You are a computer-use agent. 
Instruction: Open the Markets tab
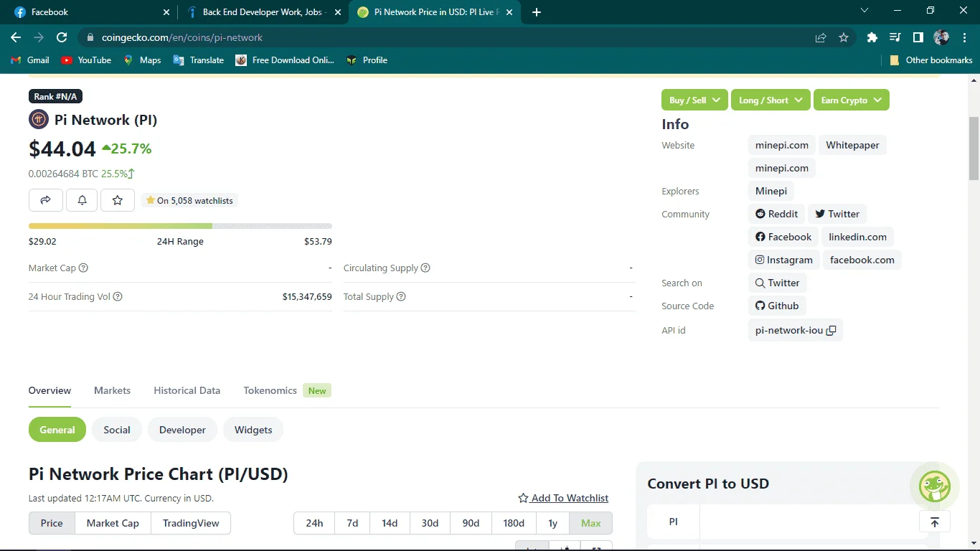(x=113, y=390)
